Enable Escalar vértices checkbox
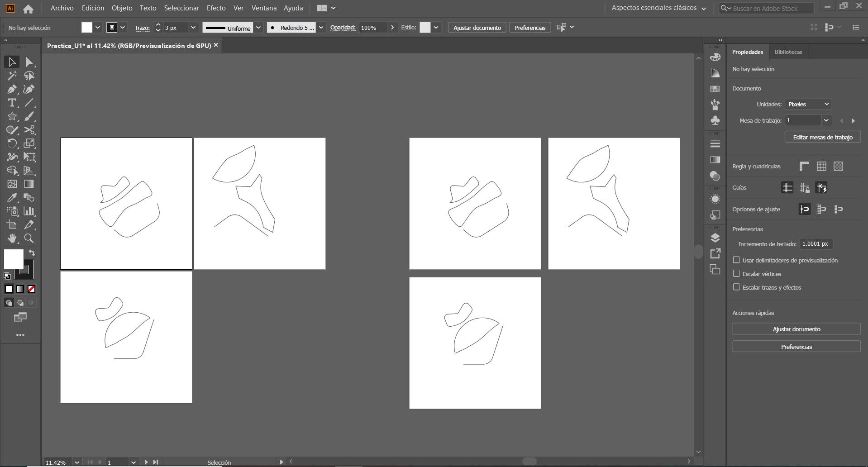Screen dimensions: 868x467 [x=736, y=274]
